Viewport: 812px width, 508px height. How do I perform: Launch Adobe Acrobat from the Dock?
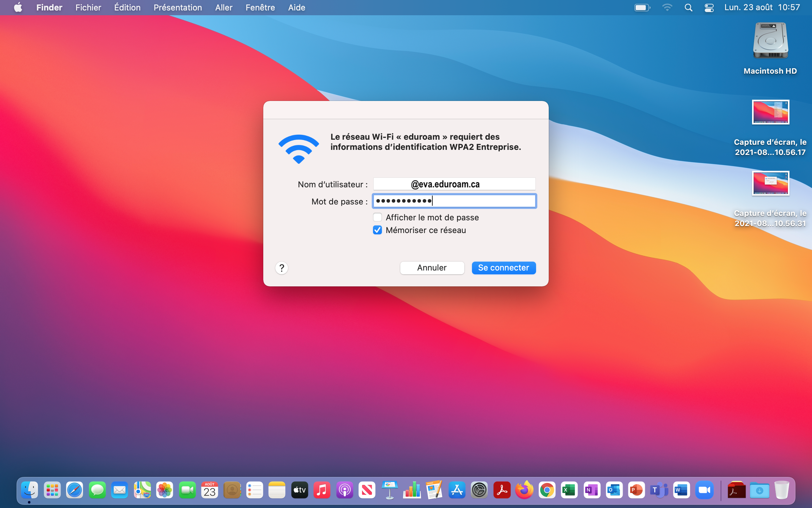coord(502,490)
